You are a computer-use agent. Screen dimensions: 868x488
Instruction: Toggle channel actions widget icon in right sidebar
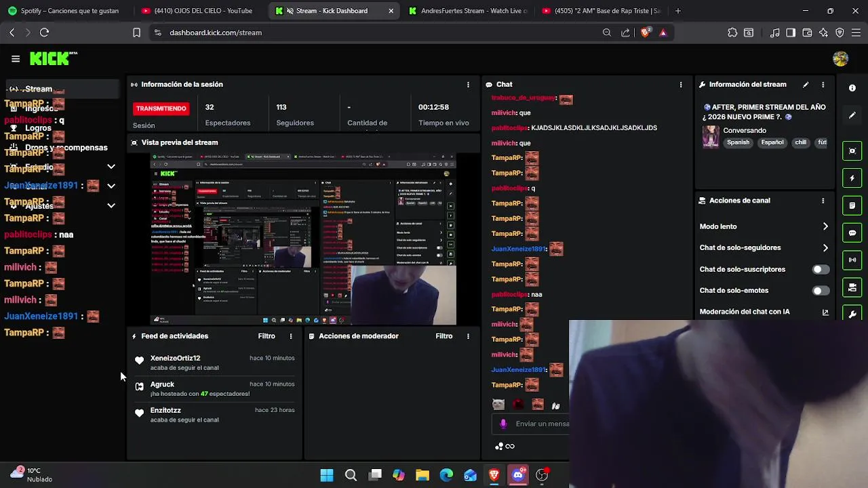point(852,287)
